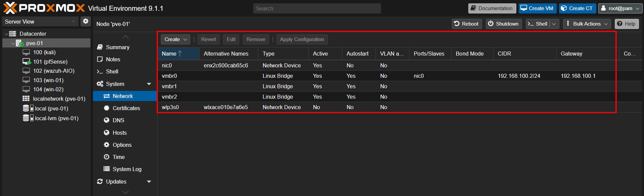Collapse the System submenu arrow
The height and width of the screenshot is (196, 644).
(x=149, y=84)
